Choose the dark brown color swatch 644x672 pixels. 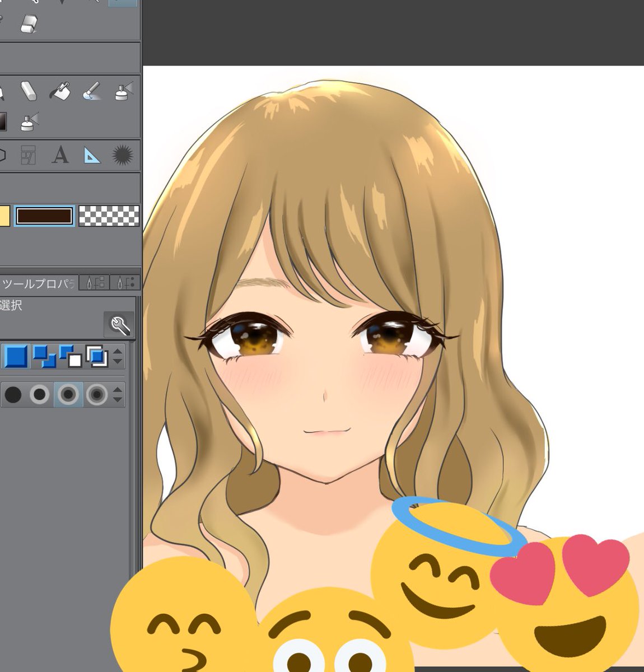coord(44,216)
